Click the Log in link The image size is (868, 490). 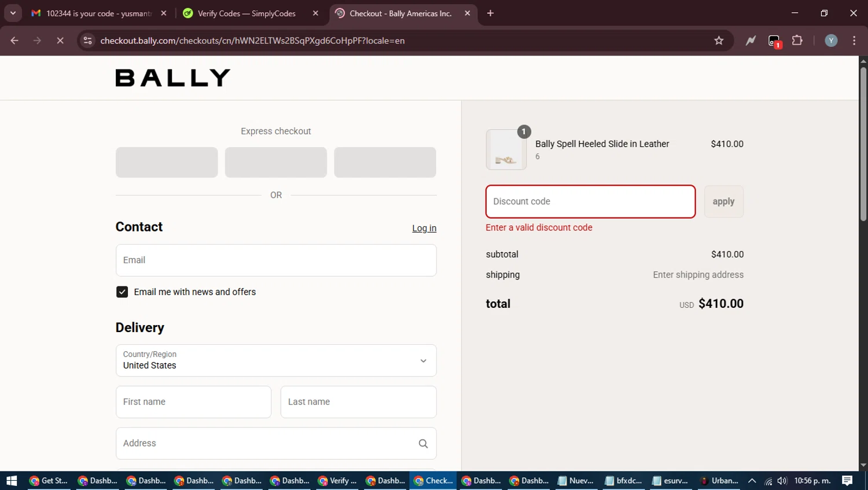tap(424, 228)
